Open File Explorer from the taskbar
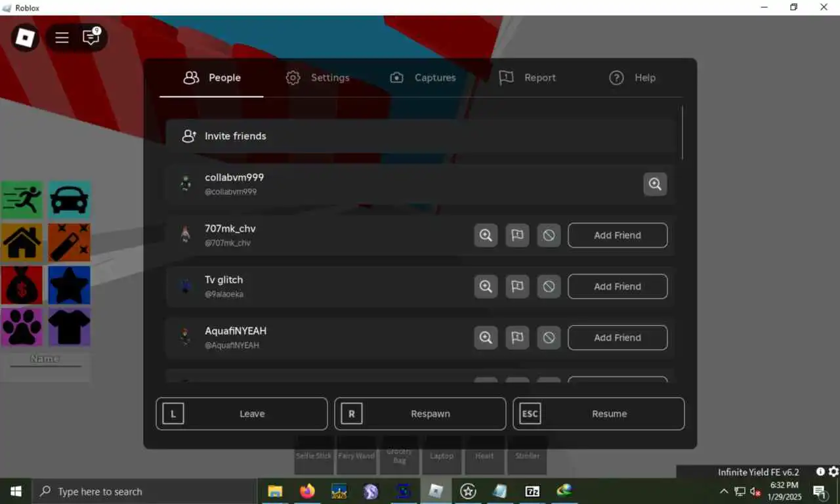The height and width of the screenshot is (504, 840). coord(275,491)
